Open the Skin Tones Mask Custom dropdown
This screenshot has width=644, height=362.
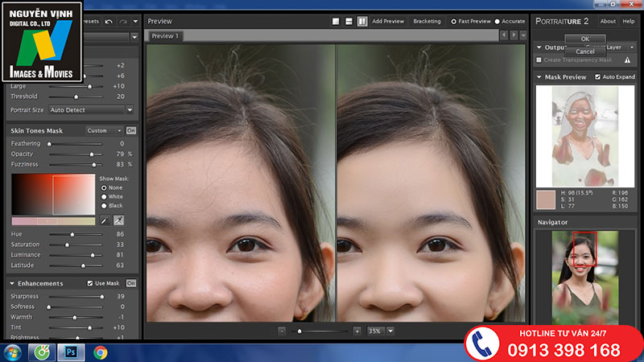click(x=104, y=130)
